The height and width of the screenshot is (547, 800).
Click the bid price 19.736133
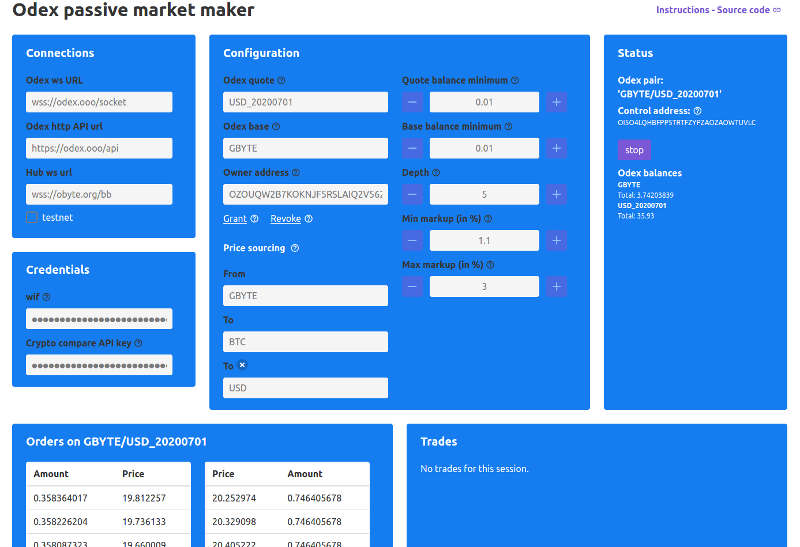click(144, 521)
